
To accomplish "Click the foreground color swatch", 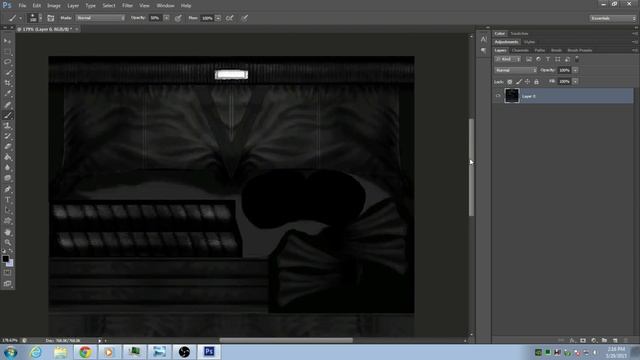I will click(5, 259).
